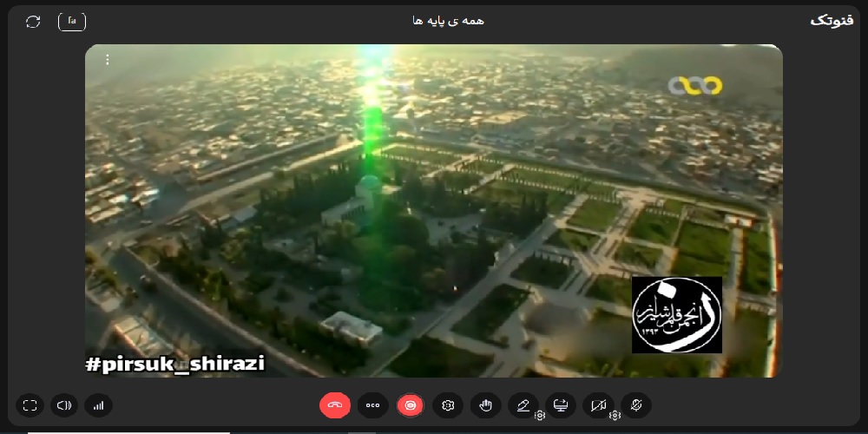Open the video tile three-dot menu
Viewport: 868px width, 434px height.
108,60
